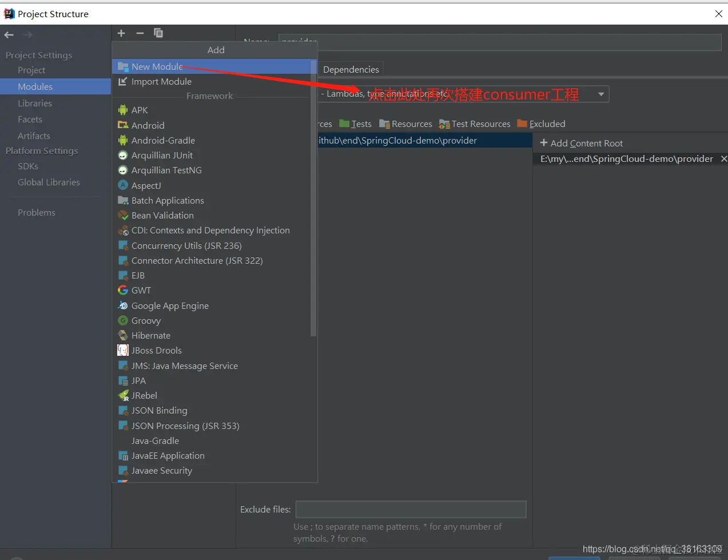Click the Exclude files input field
The width and height of the screenshot is (728, 560).
click(x=411, y=509)
